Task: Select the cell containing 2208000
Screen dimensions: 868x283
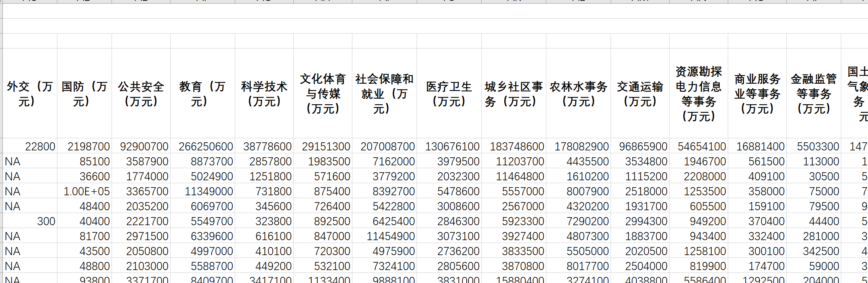Action: 699,176
